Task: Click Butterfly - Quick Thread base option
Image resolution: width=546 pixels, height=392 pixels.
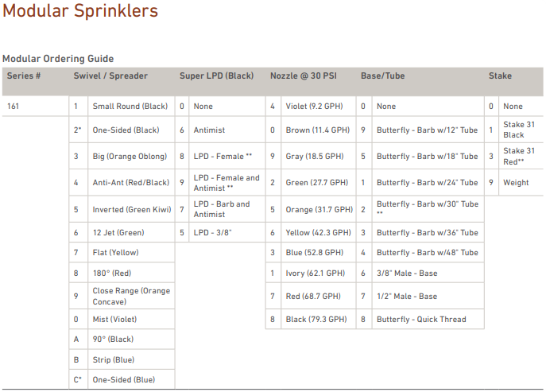Action: [421, 319]
